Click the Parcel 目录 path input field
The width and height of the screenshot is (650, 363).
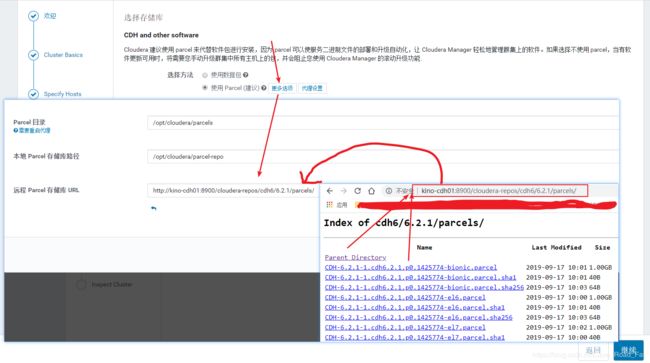coord(383,123)
